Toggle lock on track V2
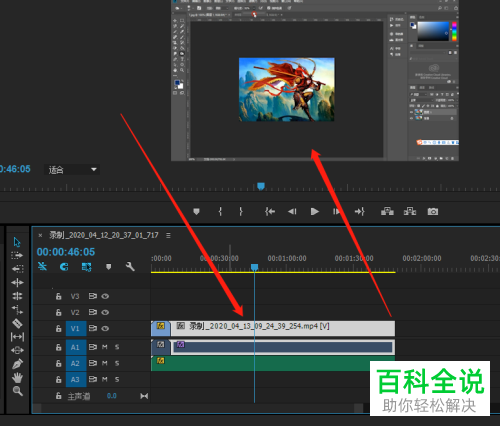Screen dimensions: 500x426 click(59, 312)
